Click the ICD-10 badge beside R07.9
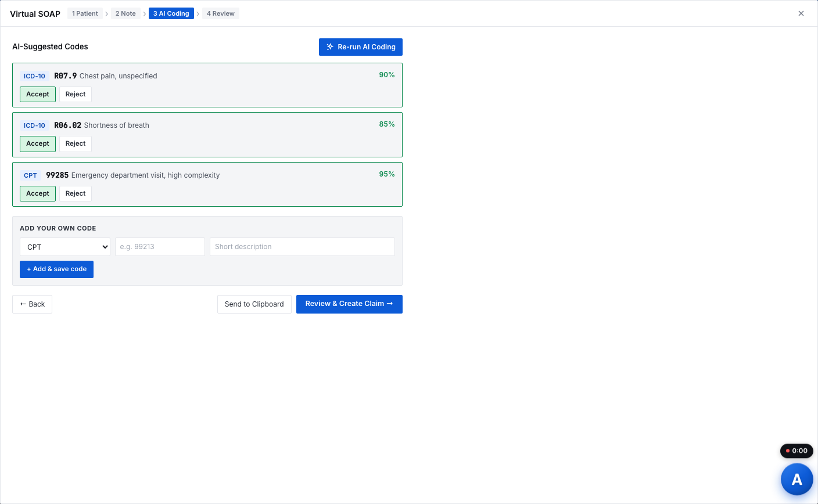818x504 pixels. [x=34, y=76]
